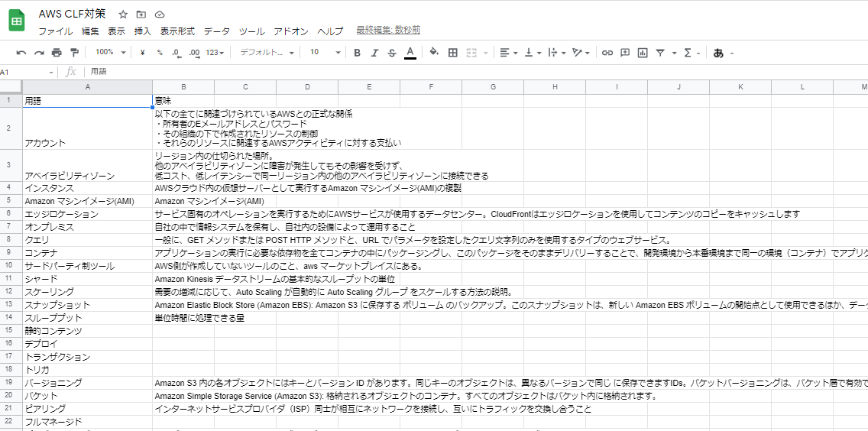The image size is (868, 431).
Task: Open the font family dropdown デフォルト
Action: (267, 52)
